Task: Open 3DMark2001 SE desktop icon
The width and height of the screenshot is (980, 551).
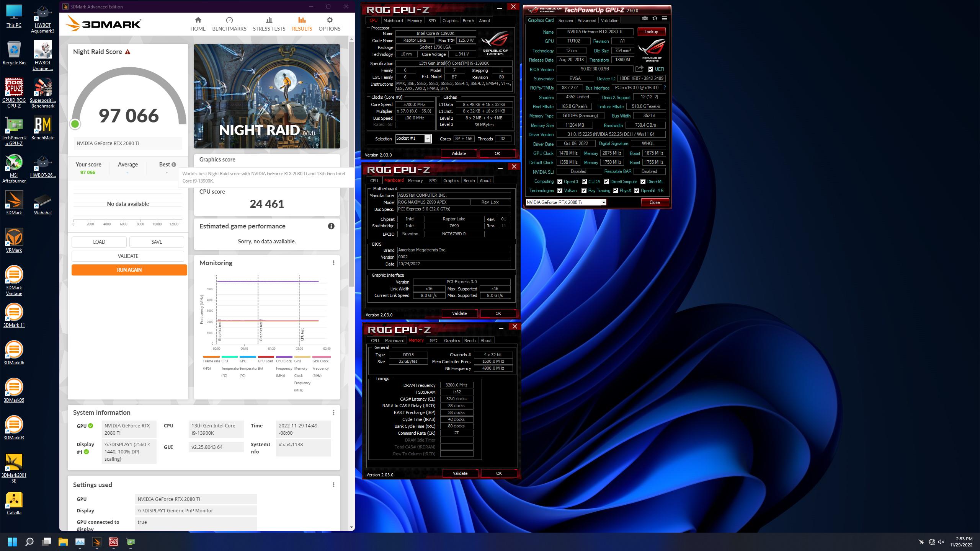Action: (x=14, y=468)
